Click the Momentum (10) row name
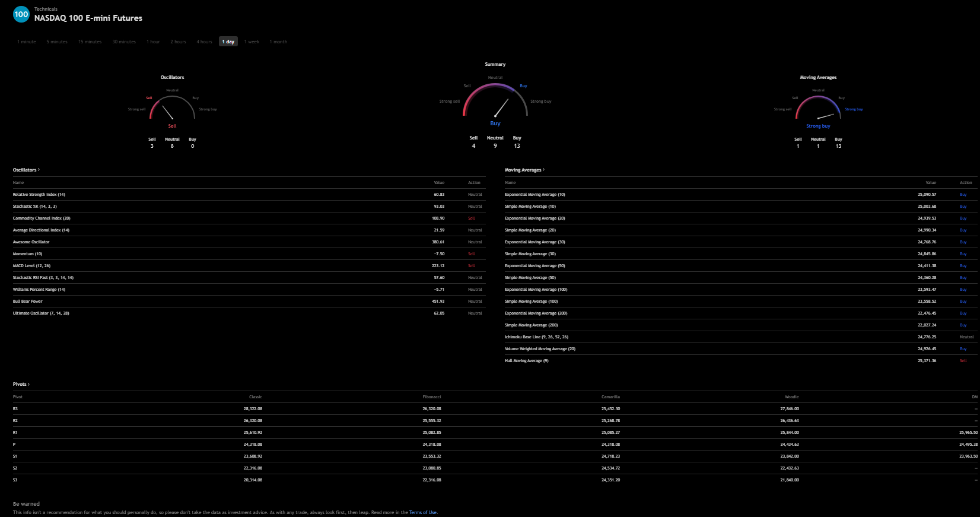Viewport: 980px width, 517px height. point(28,254)
